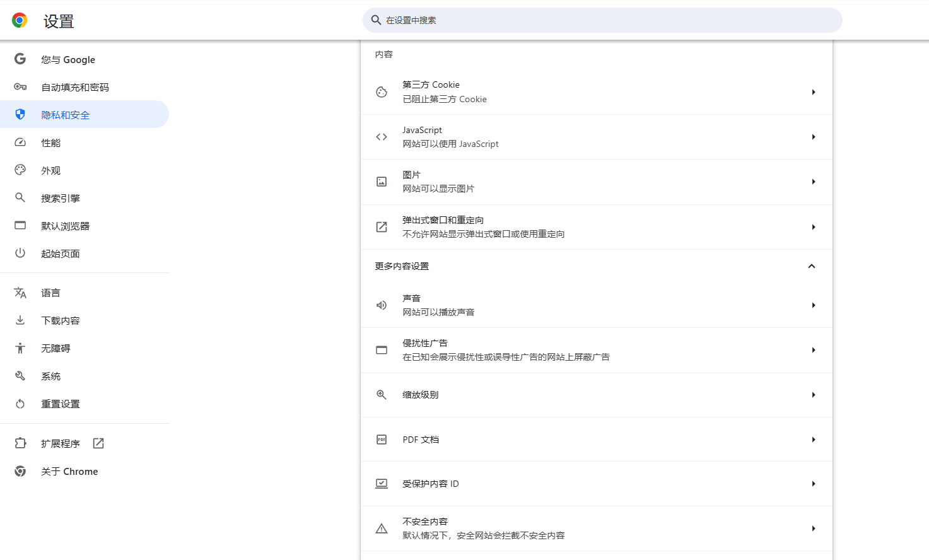Click the 设置 page title
Image resolution: width=929 pixels, height=560 pixels.
[59, 21]
